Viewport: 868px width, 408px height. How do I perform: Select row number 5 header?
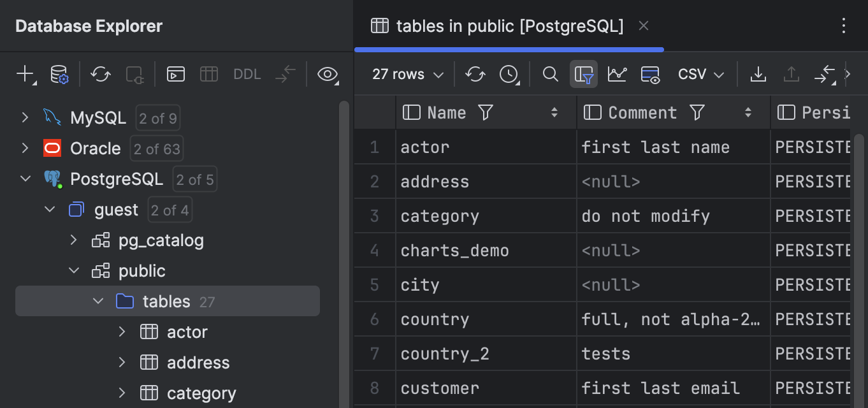click(x=375, y=285)
